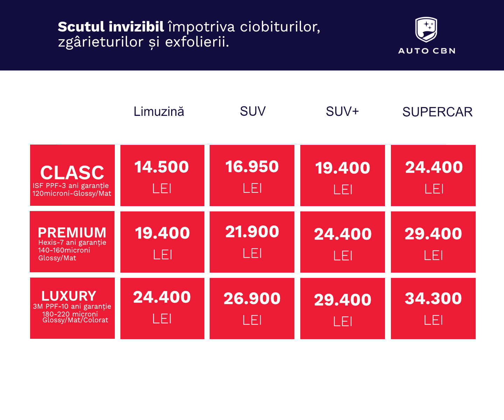Select the SUV column header

253,111
